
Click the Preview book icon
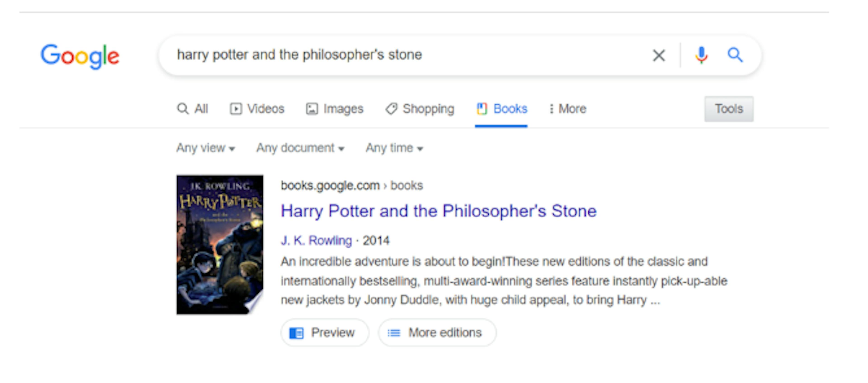point(297,333)
